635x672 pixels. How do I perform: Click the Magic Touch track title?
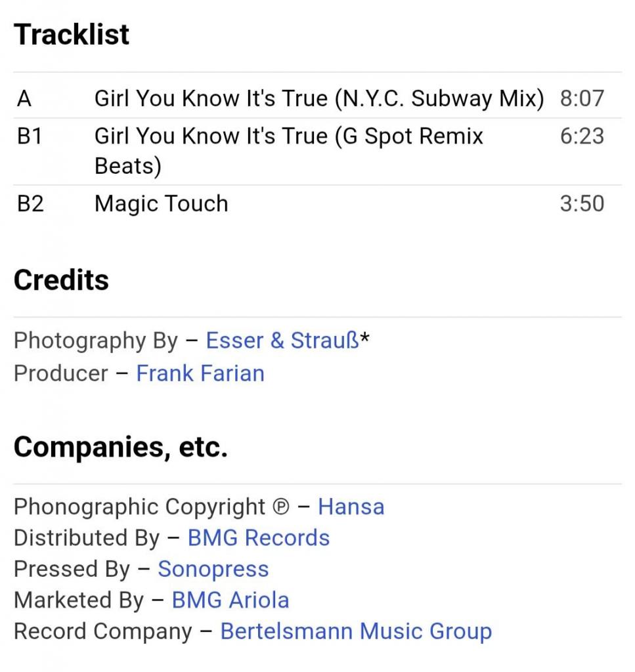tap(162, 203)
